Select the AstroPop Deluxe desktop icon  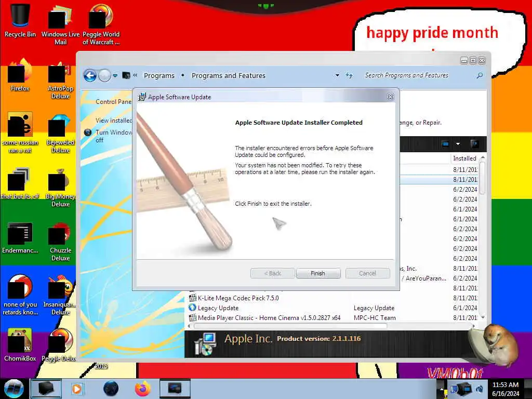coord(60,81)
